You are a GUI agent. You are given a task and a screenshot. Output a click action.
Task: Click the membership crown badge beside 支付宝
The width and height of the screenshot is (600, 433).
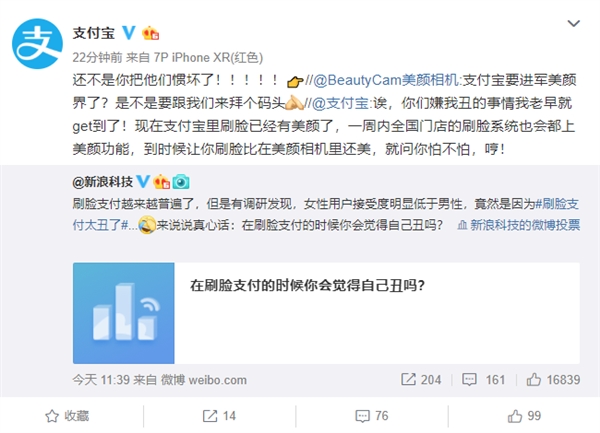(150, 33)
